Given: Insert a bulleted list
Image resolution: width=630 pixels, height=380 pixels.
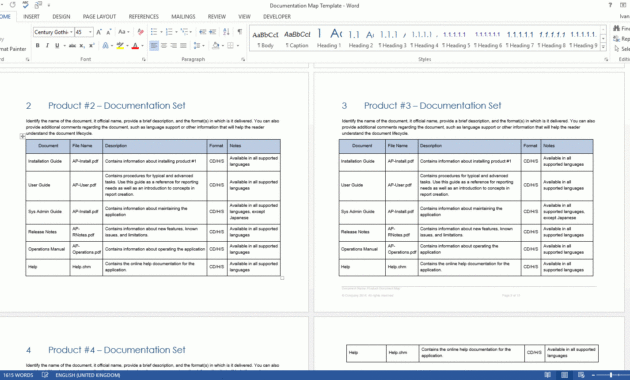Looking at the screenshot, I should point(154,32).
